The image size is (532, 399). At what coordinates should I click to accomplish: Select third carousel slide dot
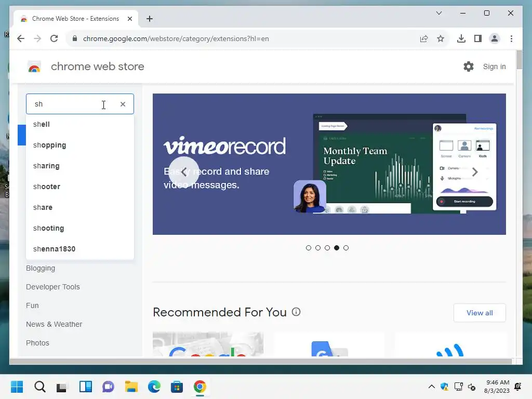[x=327, y=248]
